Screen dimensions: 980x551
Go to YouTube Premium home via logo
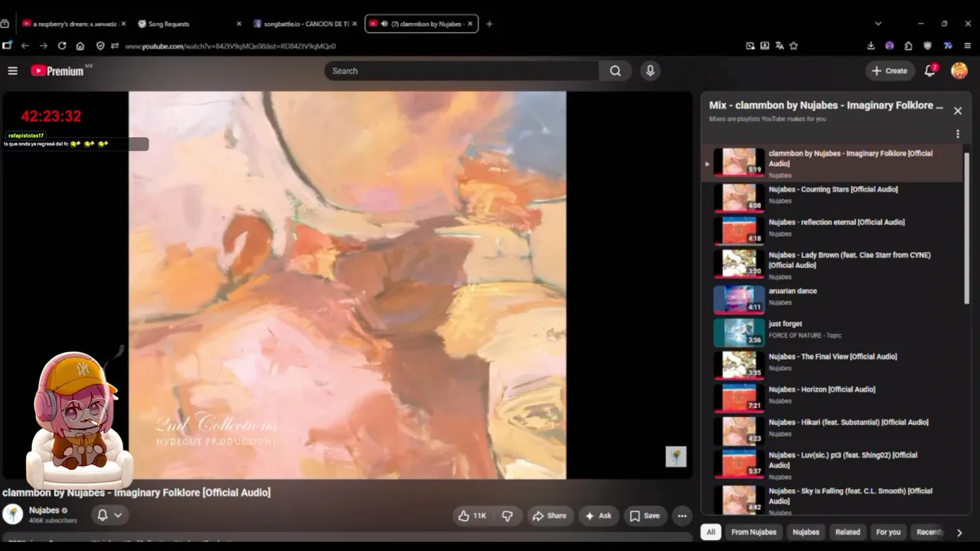coord(57,70)
